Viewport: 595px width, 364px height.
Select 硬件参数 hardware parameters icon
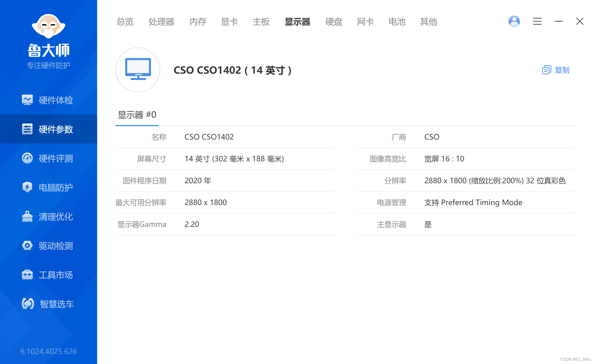pyautogui.click(x=27, y=129)
